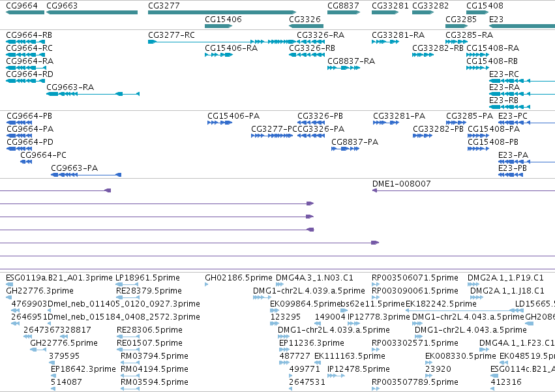Click the E23 gene label

tap(496, 19)
